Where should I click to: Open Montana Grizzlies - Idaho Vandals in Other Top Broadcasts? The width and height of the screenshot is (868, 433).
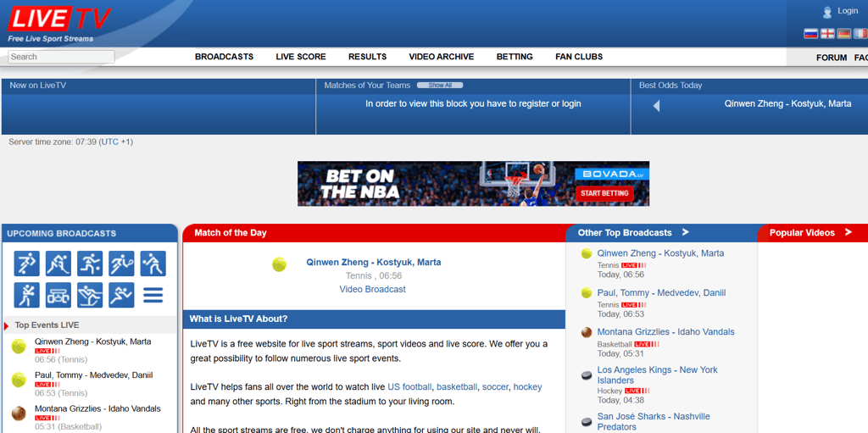tap(666, 332)
